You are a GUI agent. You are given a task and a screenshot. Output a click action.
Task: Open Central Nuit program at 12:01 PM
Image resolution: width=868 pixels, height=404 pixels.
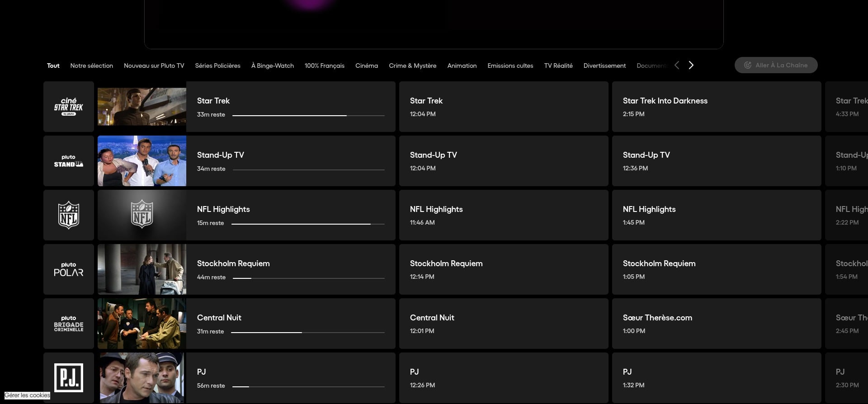tap(504, 324)
